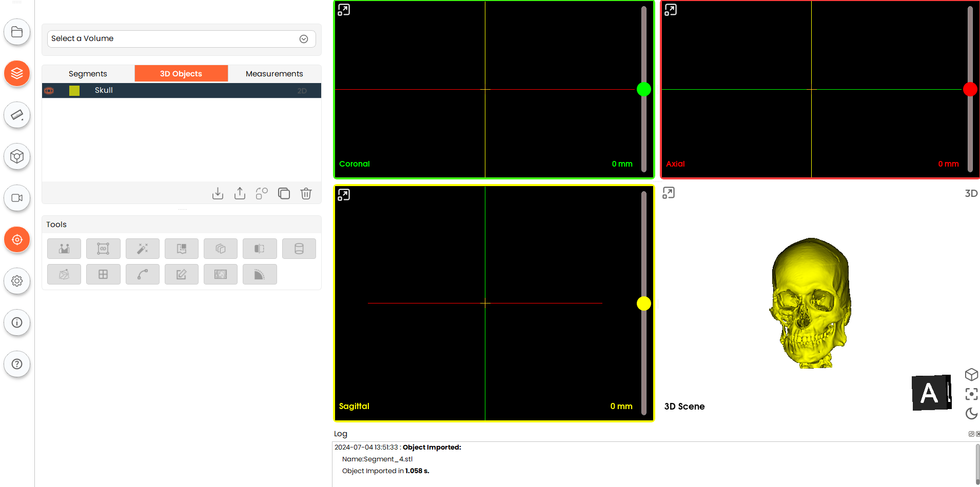Click the cylinder shape tool
This screenshot has width=980, height=487.
[x=299, y=249]
